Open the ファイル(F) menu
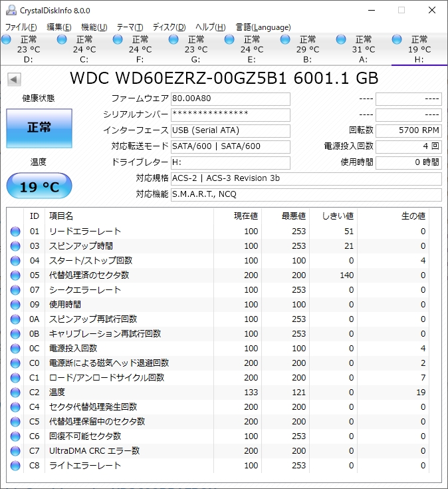The width and height of the screenshot is (448, 489). pos(21,27)
